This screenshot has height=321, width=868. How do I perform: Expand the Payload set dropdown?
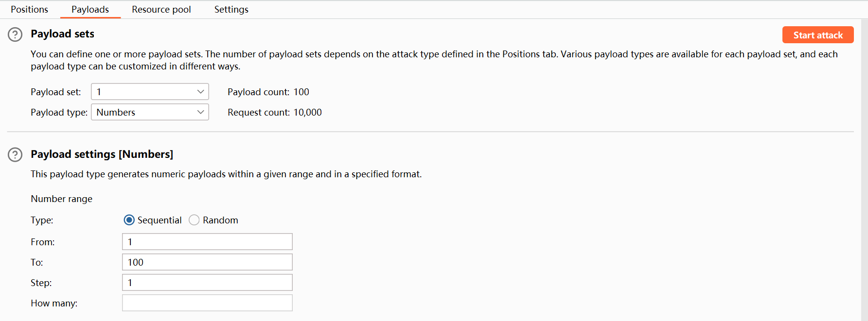(x=150, y=92)
